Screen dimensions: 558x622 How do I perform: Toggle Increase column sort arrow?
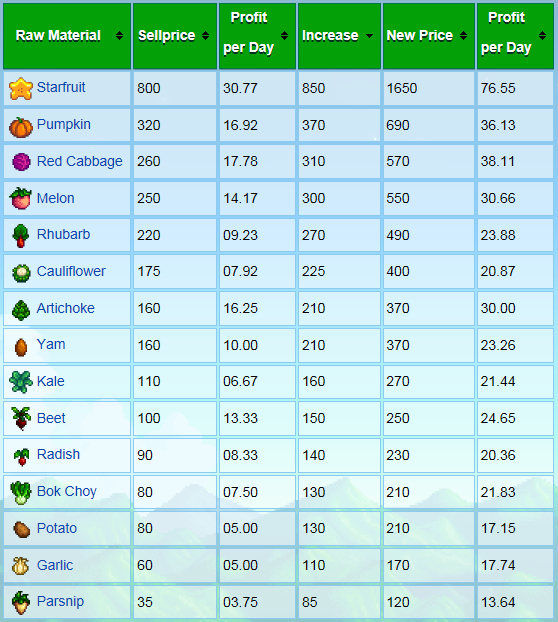click(369, 36)
